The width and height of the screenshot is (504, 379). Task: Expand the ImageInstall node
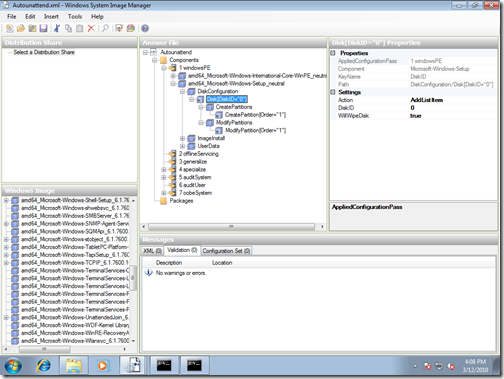(182, 139)
